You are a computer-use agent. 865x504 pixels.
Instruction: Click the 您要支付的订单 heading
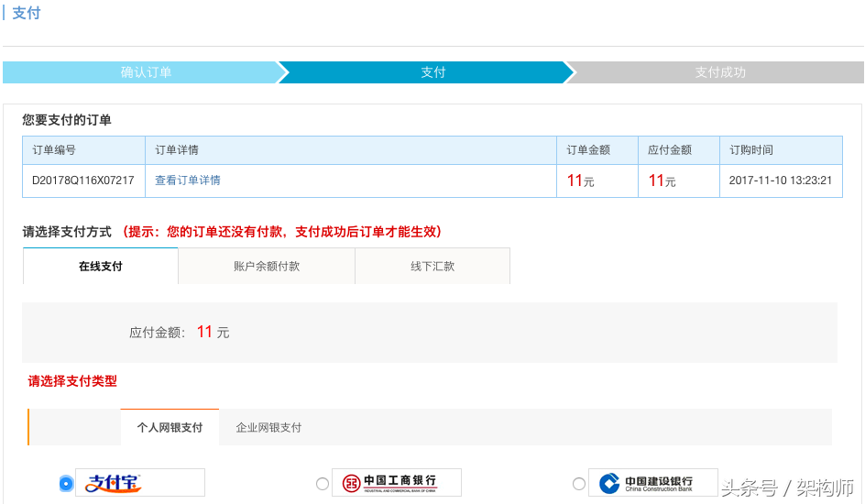tap(67, 120)
